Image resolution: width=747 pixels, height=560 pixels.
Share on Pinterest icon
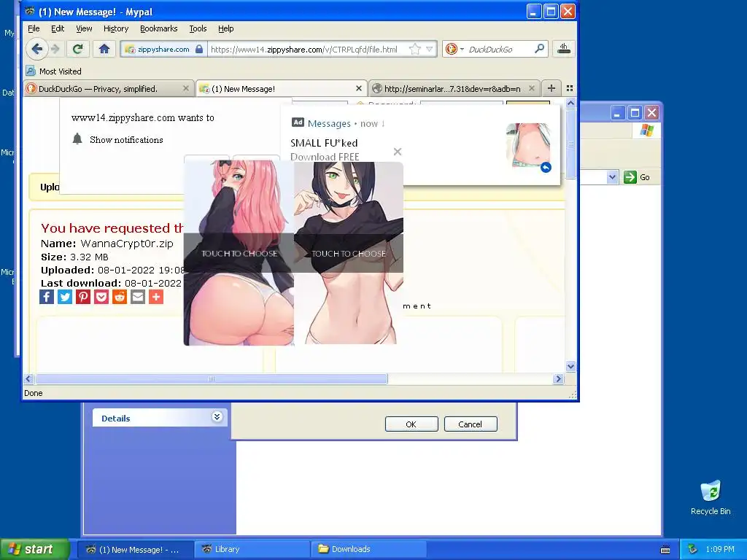click(83, 297)
